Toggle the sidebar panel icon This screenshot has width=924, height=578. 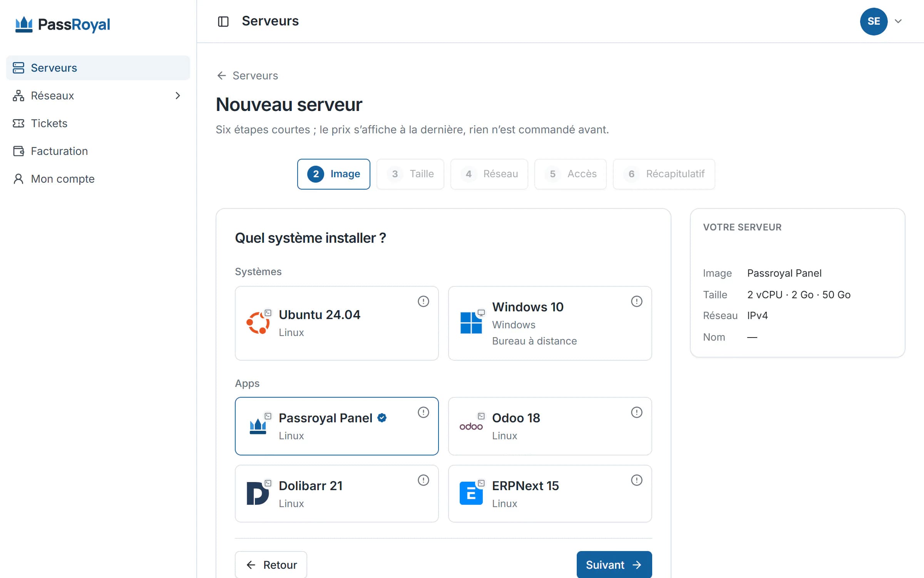[x=223, y=21]
